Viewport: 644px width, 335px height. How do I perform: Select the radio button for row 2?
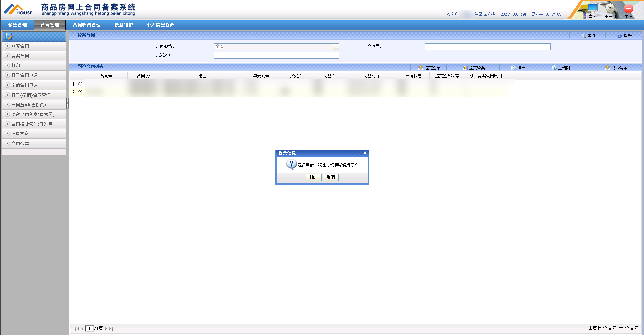[80, 91]
